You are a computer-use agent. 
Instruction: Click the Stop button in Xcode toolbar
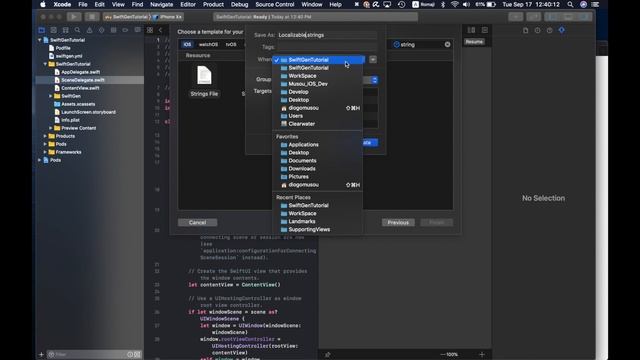coord(92,17)
